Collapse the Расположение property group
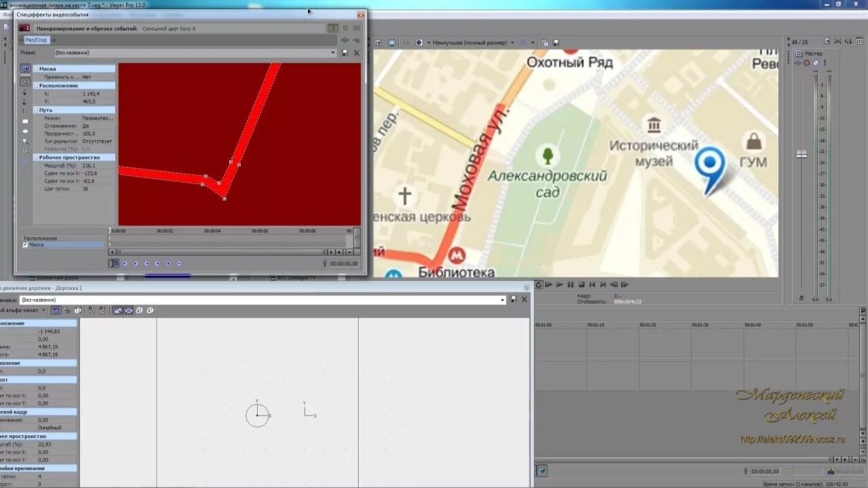The image size is (868, 488). click(36, 85)
